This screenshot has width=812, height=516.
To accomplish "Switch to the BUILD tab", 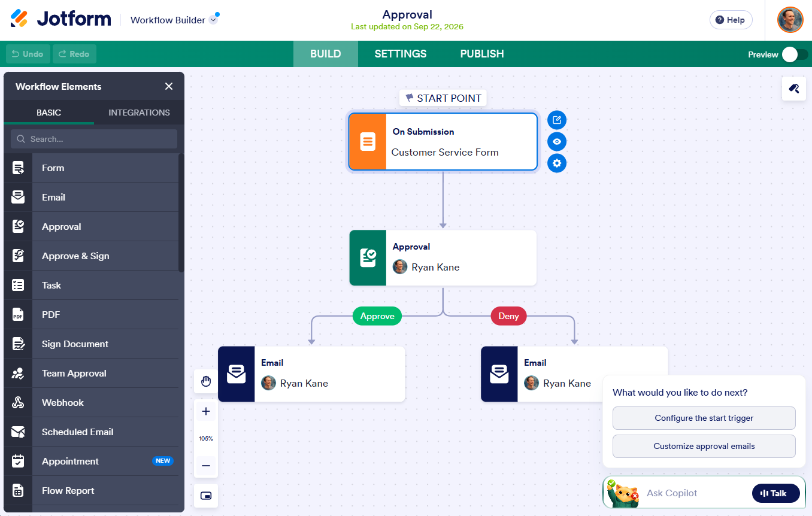I will pos(326,54).
